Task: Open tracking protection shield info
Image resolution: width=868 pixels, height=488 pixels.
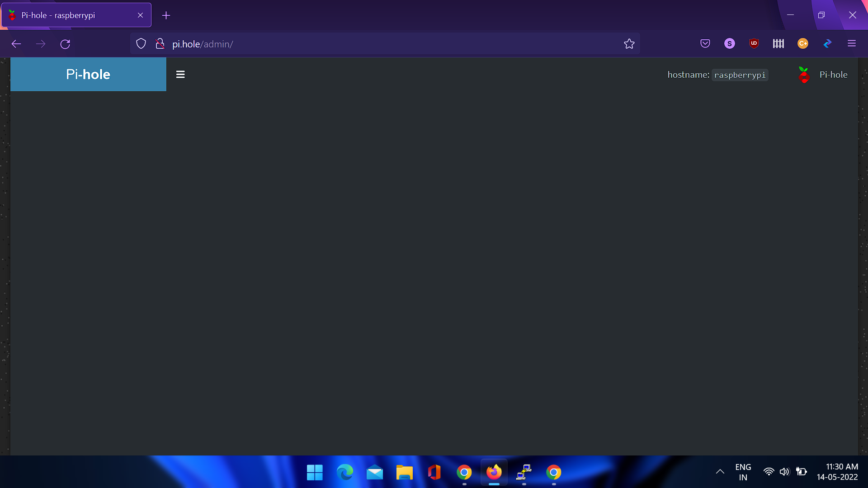Action: (141, 44)
